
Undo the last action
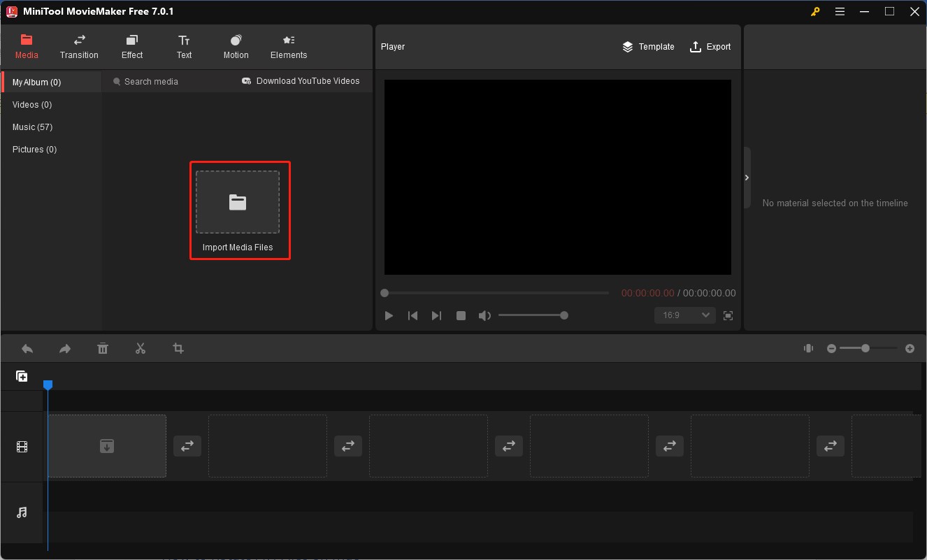pyautogui.click(x=27, y=348)
